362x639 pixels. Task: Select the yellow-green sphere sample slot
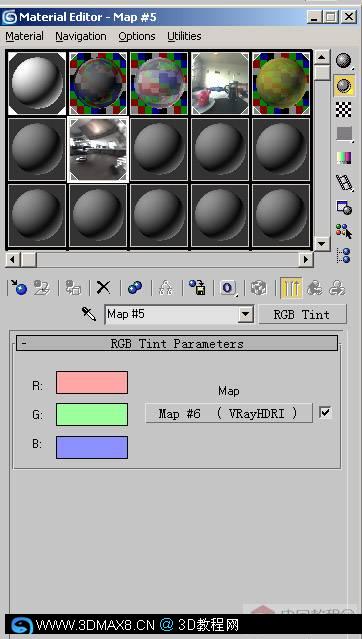[281, 83]
